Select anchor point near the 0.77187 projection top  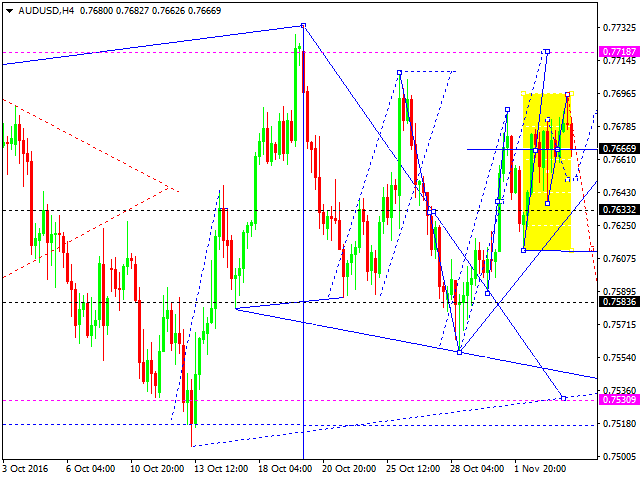coord(547,51)
